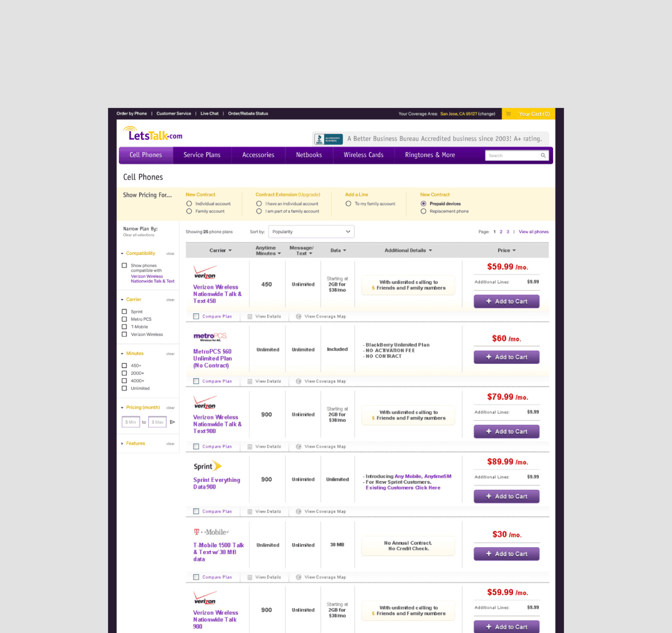Check the Sprint carrier filter
The height and width of the screenshot is (633, 672).
pyautogui.click(x=124, y=312)
